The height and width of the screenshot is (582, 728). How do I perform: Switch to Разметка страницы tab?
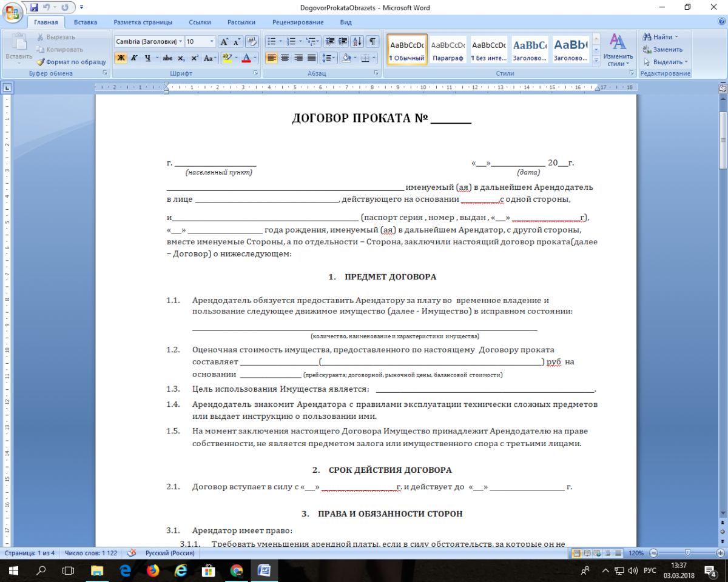[x=143, y=22]
